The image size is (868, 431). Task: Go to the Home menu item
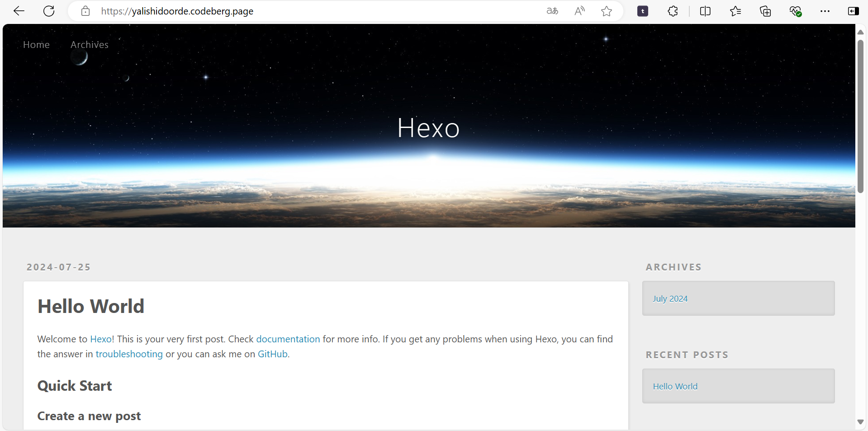tap(36, 45)
